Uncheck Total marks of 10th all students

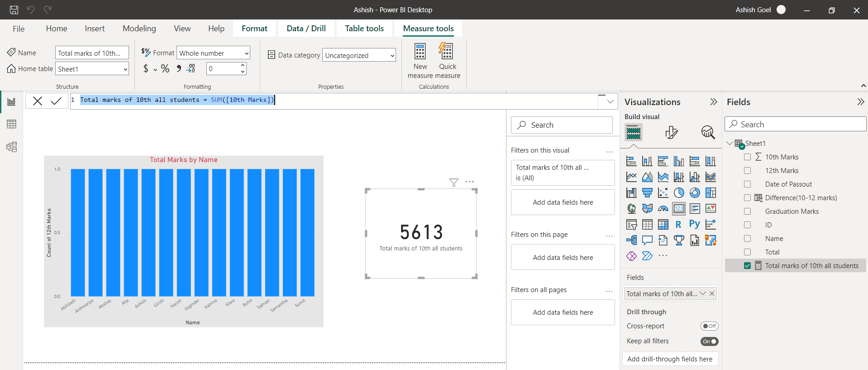coord(747,265)
